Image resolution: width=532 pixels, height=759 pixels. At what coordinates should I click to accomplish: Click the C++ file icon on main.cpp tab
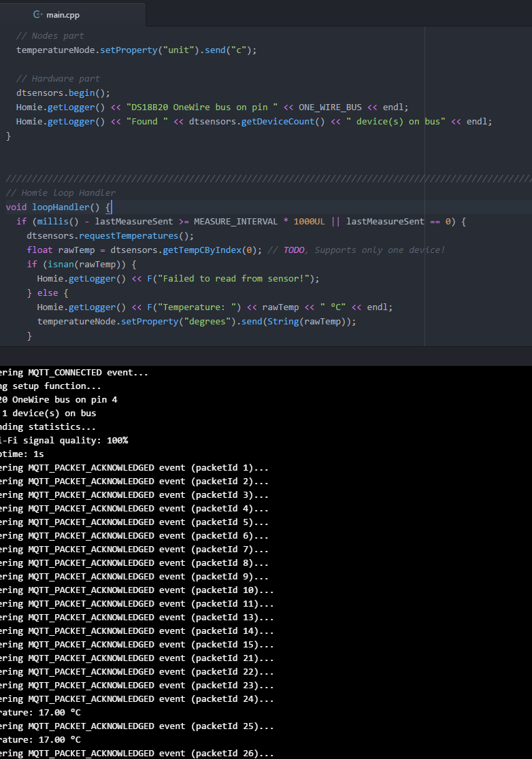click(x=37, y=14)
